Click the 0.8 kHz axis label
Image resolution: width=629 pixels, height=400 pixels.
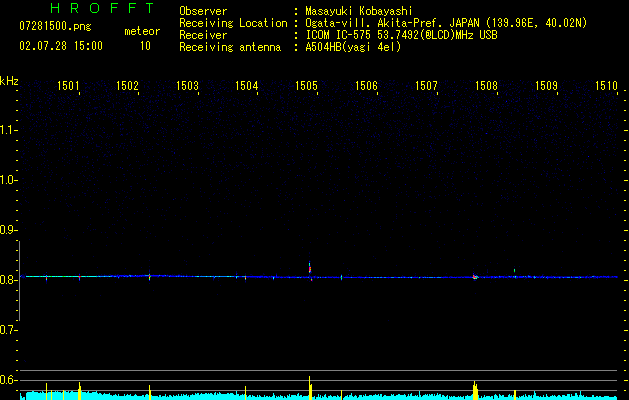pyautogui.click(x=8, y=280)
